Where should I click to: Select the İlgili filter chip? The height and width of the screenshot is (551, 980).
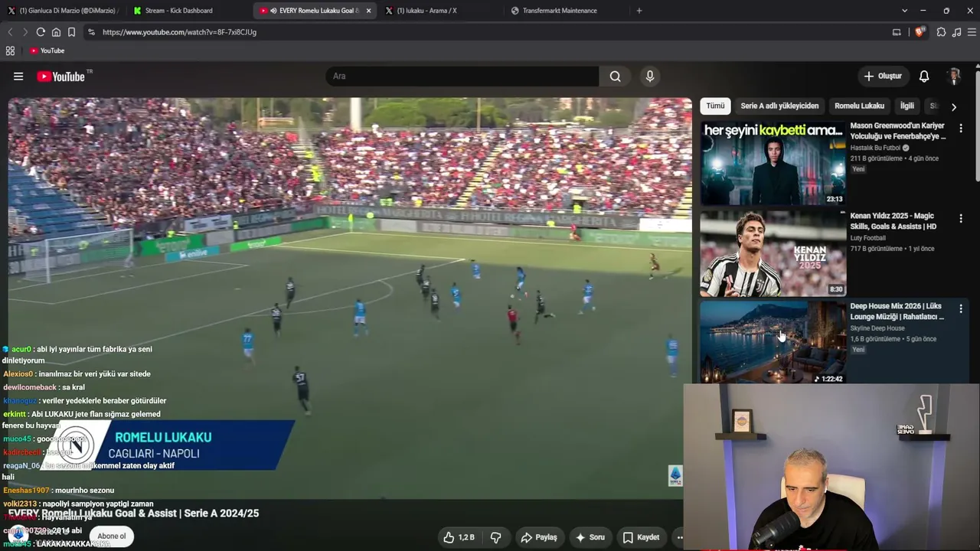point(907,106)
